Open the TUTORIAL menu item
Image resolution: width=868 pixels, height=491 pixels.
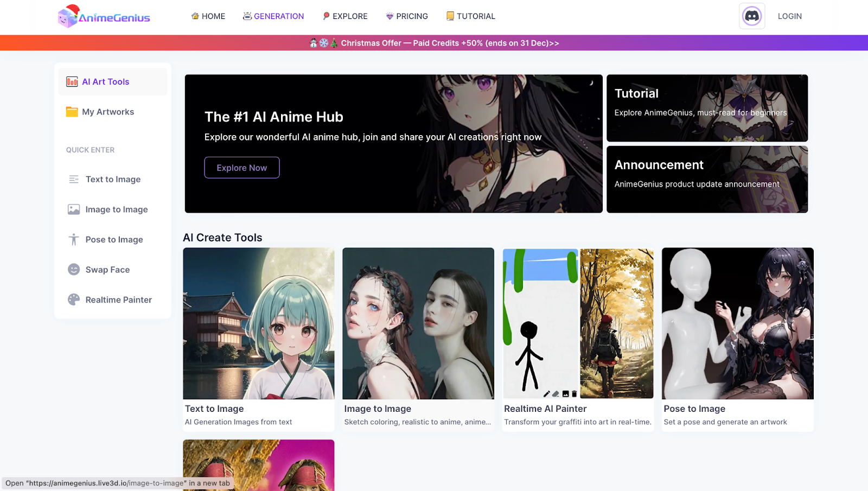pos(471,16)
